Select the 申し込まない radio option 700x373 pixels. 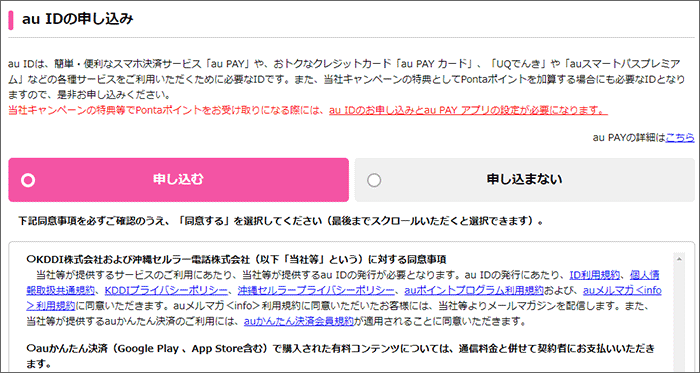tap(525, 180)
